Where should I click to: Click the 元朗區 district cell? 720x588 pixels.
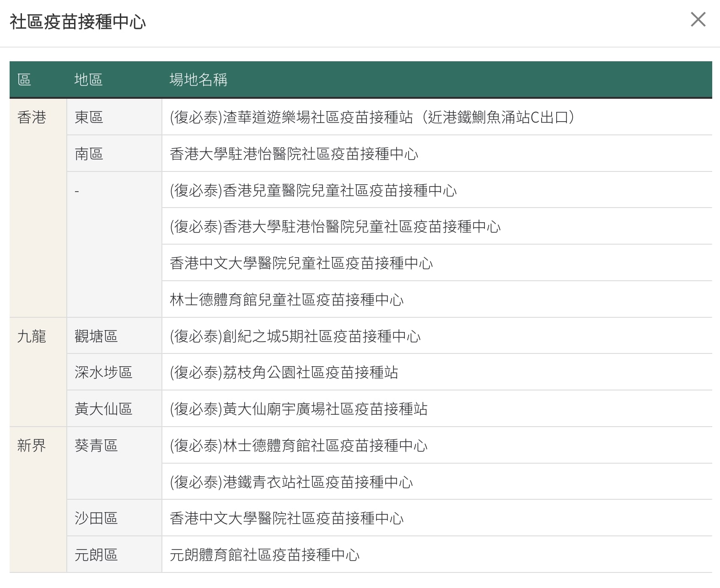coord(114,555)
